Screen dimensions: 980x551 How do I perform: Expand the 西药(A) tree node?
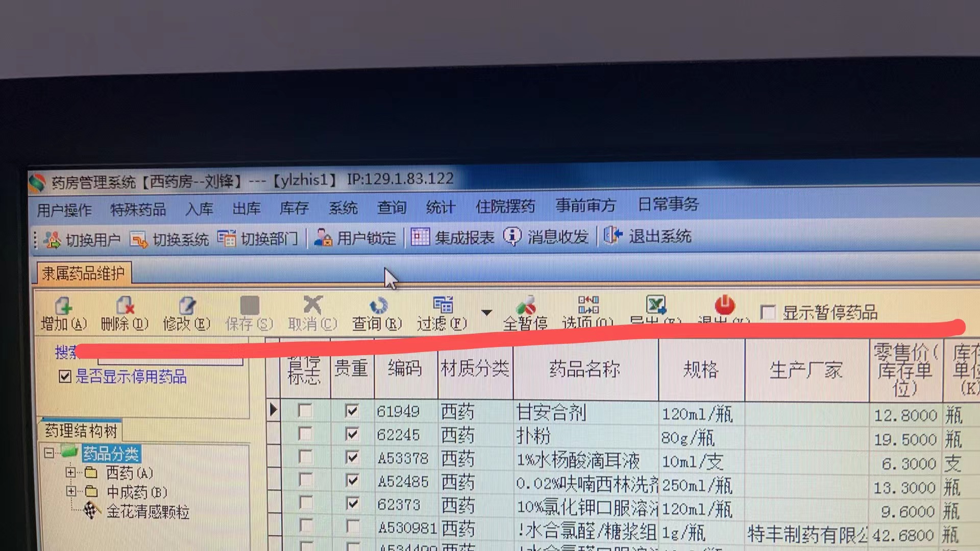[70, 472]
